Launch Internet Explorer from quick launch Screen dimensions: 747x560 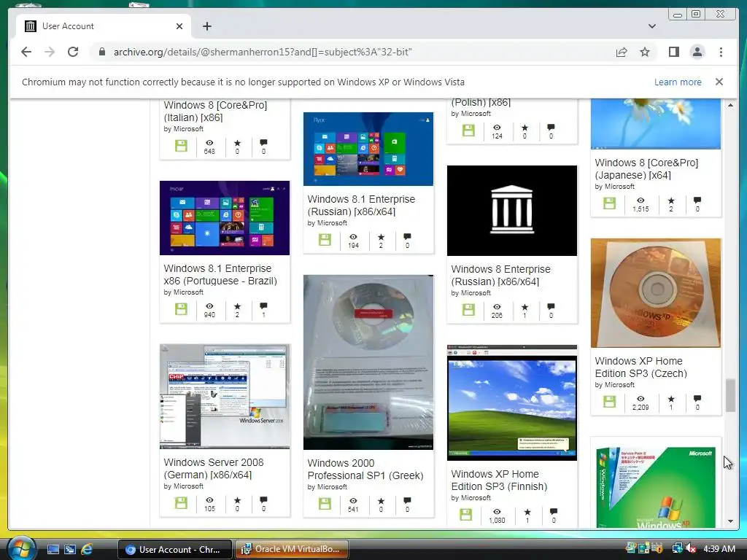point(87,549)
